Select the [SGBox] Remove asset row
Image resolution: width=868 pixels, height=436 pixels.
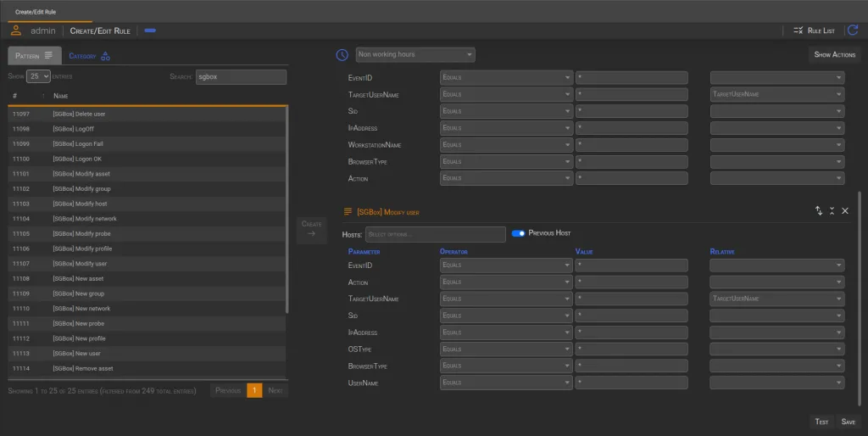(147, 368)
